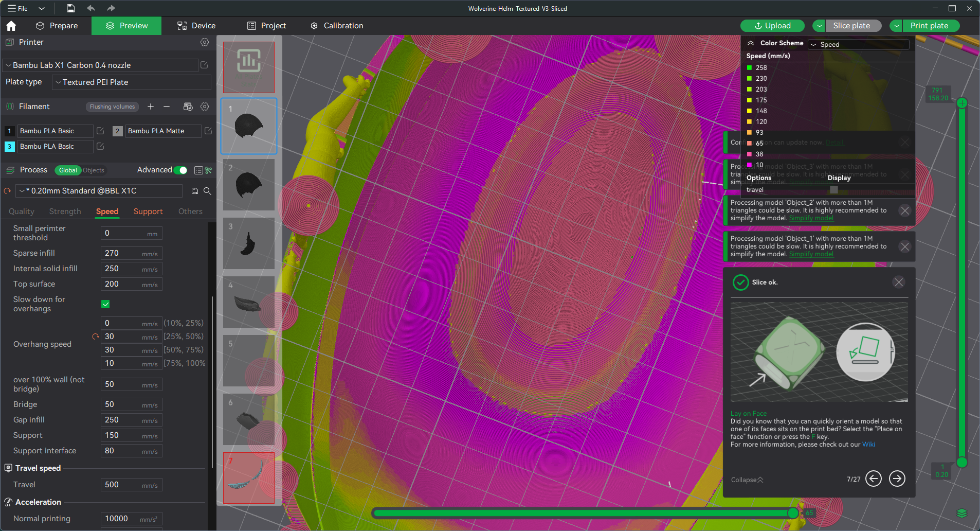Edit the Bambu Lab X1 Carbon printer preset
The image size is (980, 531).
click(204, 65)
